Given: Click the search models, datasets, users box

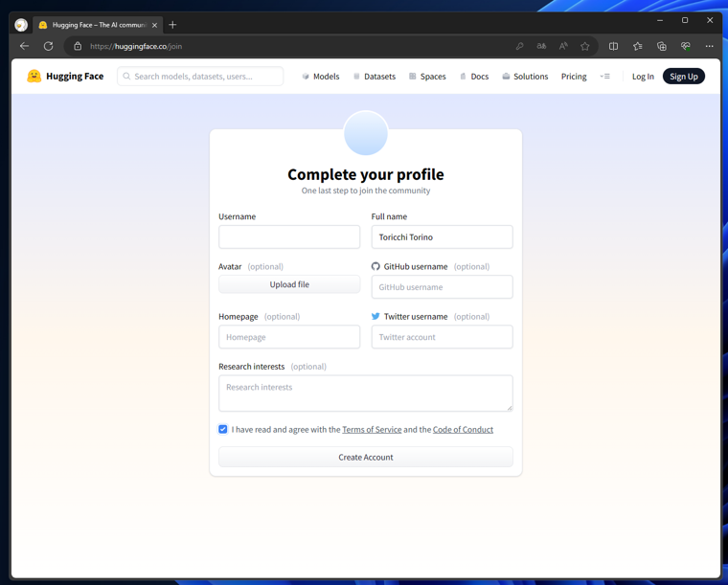Looking at the screenshot, I should [200, 76].
